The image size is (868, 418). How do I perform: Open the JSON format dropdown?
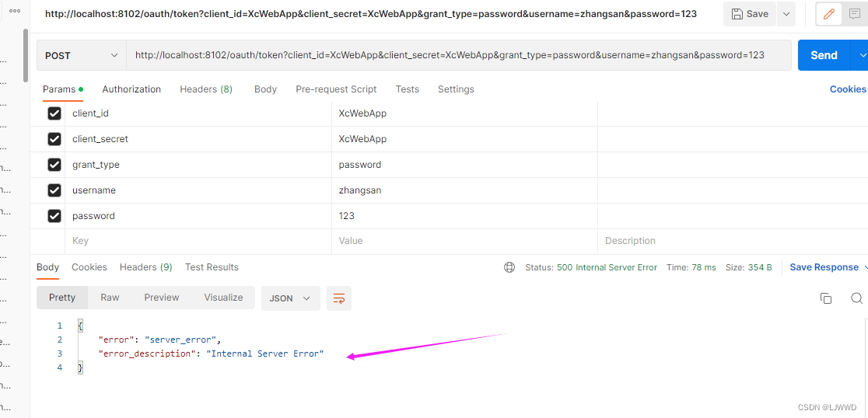[x=291, y=298]
